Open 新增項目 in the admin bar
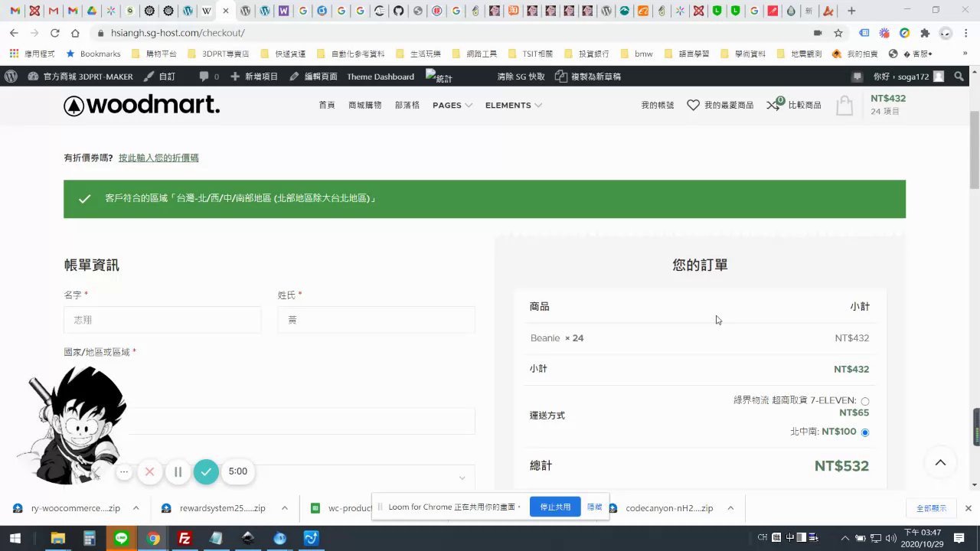The image size is (980, 551). 253,77
